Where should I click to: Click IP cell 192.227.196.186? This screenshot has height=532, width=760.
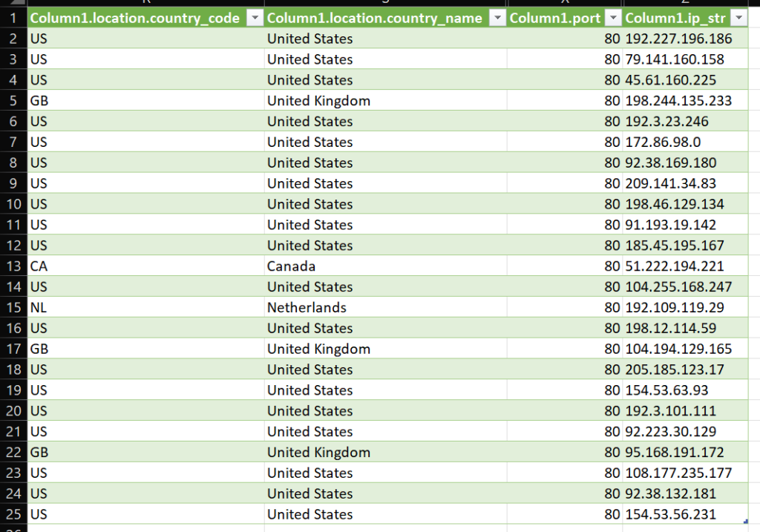click(685, 39)
